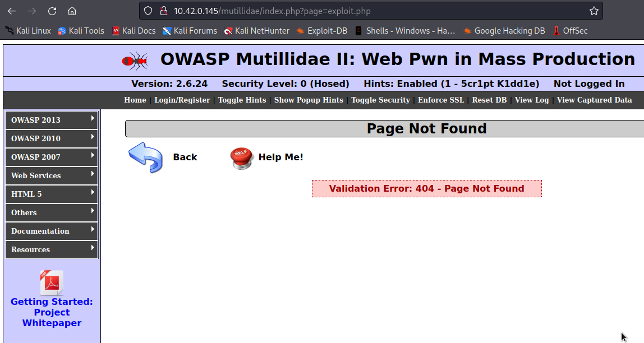Open the Kali NetHunter bookmark
Image resolution: width=644 pixels, height=343 pixels.
(x=257, y=31)
